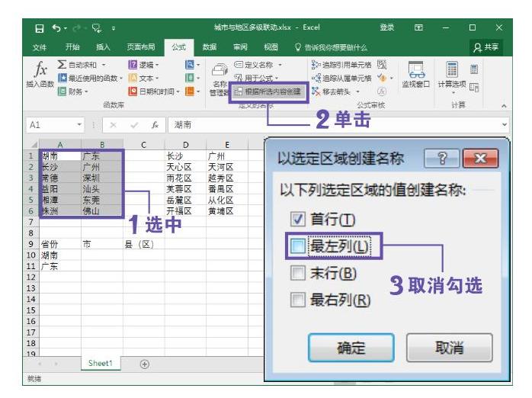
Task: Open Recently Used functions (最近使用的函数)
Action: pyautogui.click(x=90, y=78)
